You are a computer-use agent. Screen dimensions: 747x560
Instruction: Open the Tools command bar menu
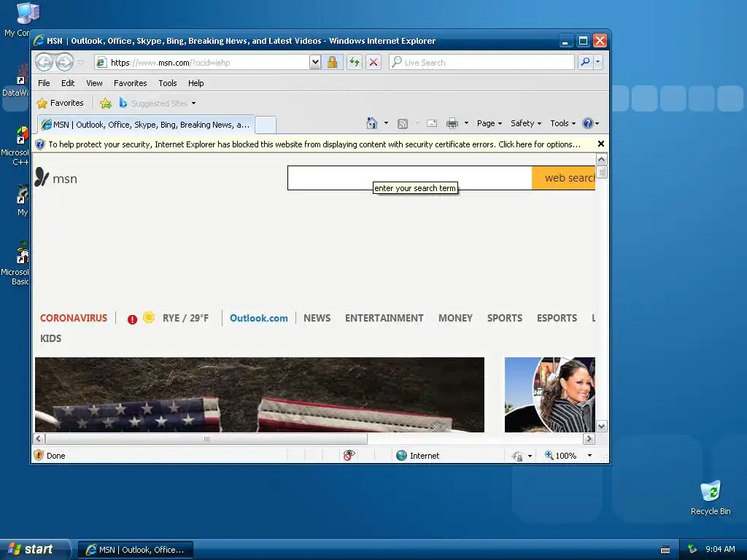coord(562,123)
